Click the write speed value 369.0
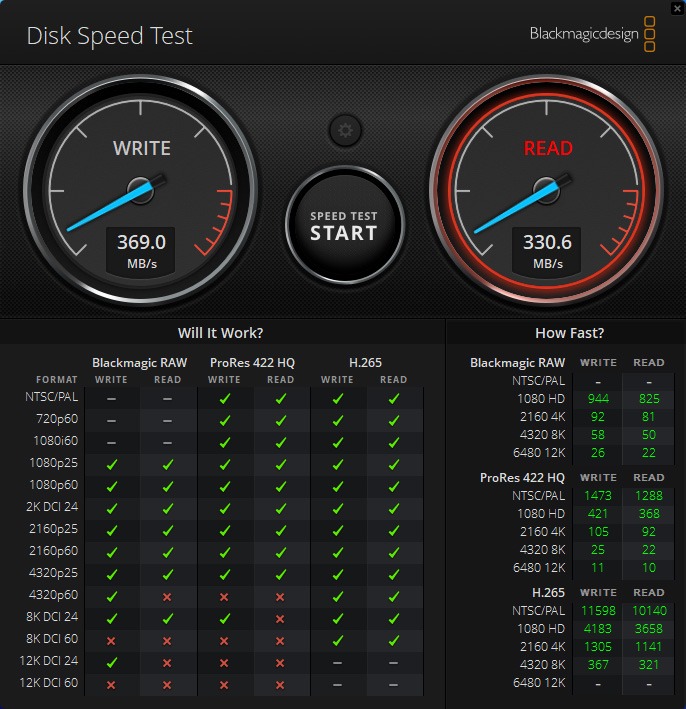Image resolution: width=686 pixels, height=709 pixels. click(141, 242)
